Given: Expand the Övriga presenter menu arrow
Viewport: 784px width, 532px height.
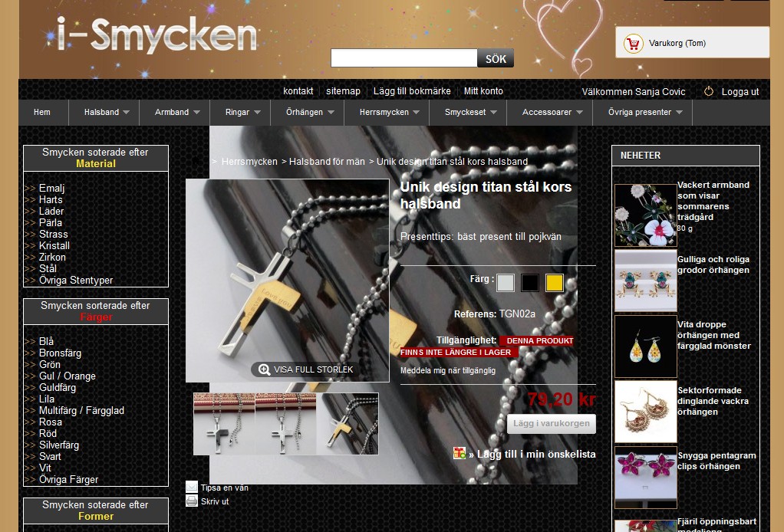Looking at the screenshot, I should point(679,113).
